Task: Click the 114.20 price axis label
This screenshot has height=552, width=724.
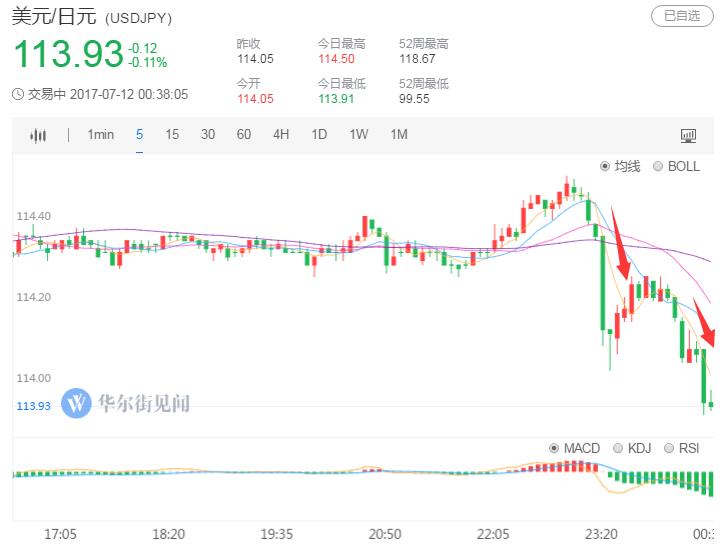Action: pyautogui.click(x=34, y=297)
